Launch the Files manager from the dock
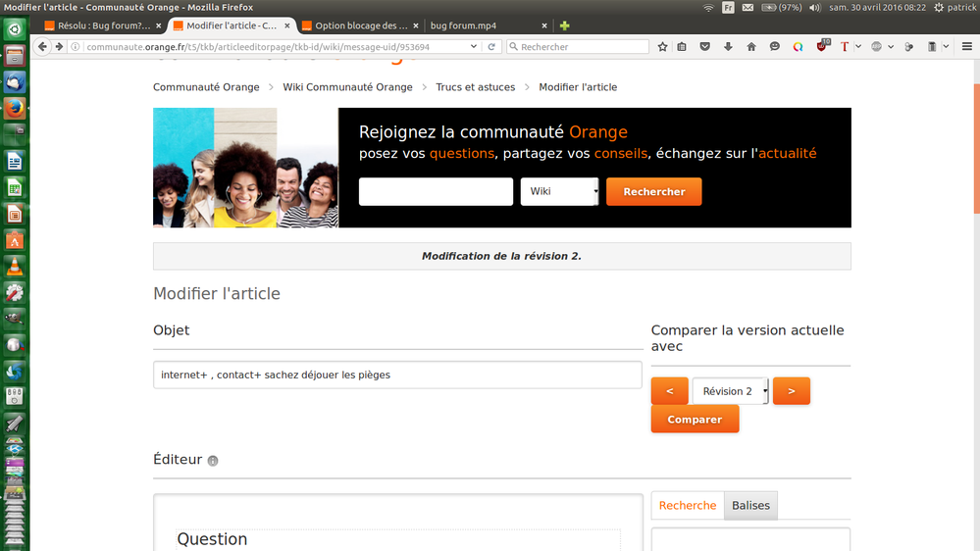980x551 pixels. coord(15,56)
